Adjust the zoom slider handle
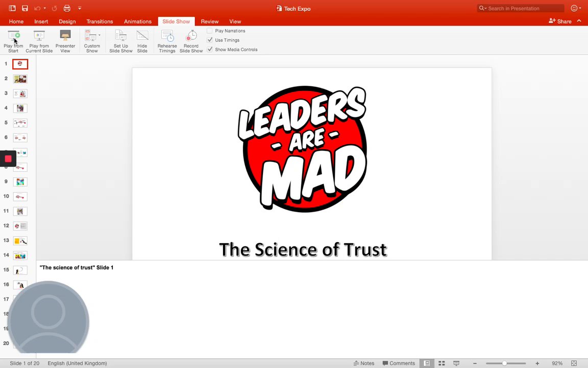 tap(504, 363)
